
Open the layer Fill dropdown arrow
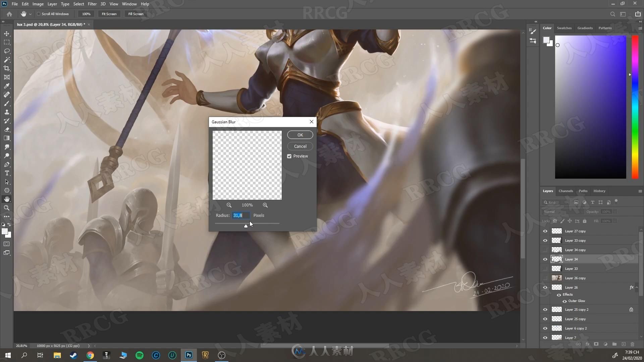coord(615,221)
